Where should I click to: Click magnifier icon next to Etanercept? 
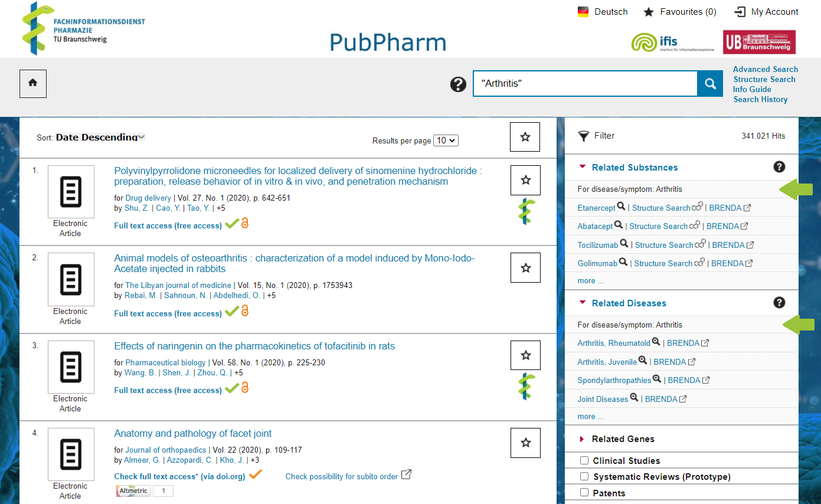[x=621, y=207]
